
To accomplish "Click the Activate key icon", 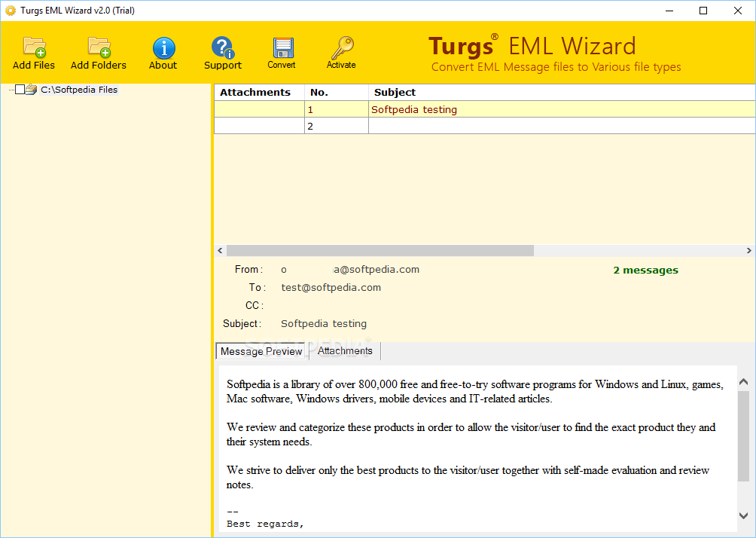I will click(x=342, y=47).
